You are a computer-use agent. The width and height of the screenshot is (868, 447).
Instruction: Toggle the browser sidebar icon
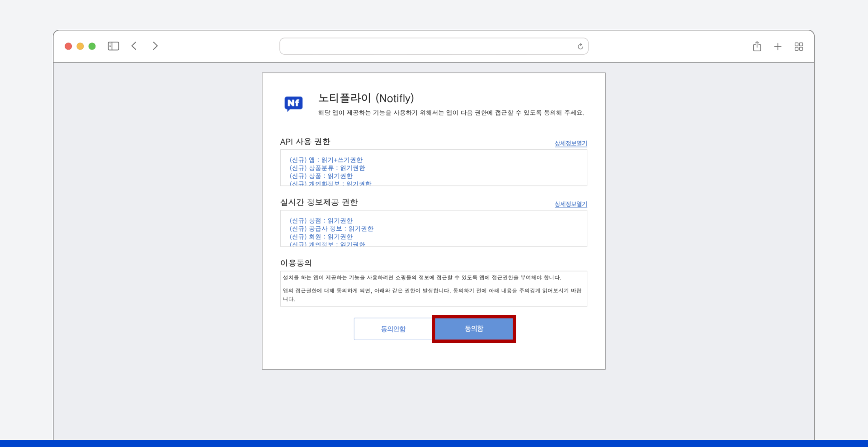coord(113,46)
